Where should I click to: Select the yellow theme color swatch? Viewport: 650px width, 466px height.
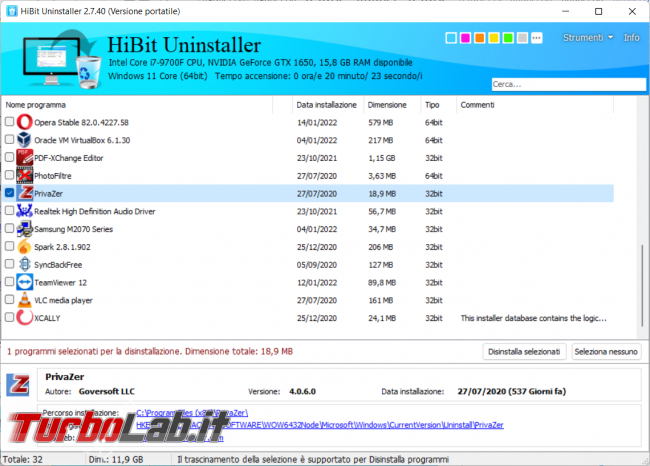[x=494, y=38]
